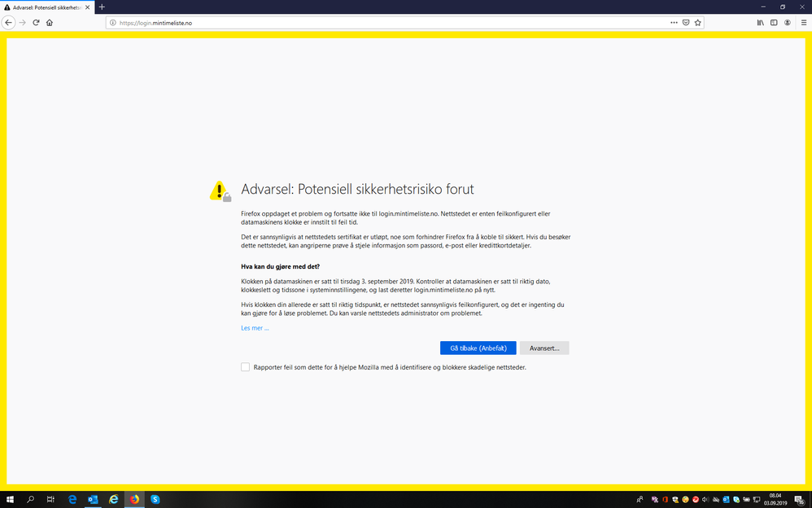Screen dimensions: 812x508
Task: Launch Microsoft Edge from taskbar
Action: click(72, 499)
